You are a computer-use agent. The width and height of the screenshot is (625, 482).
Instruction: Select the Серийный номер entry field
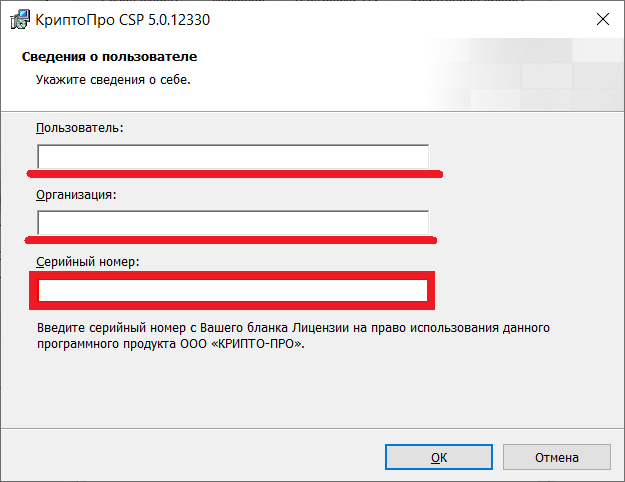pyautogui.click(x=232, y=291)
